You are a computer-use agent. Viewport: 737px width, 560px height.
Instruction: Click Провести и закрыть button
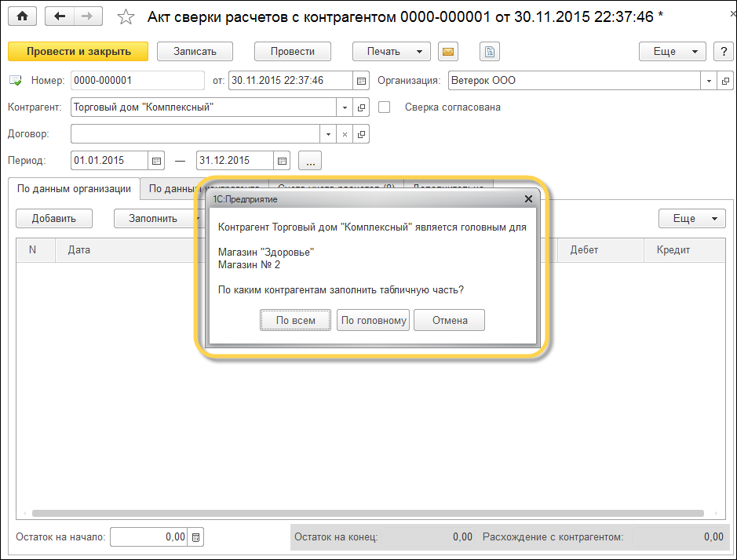tap(78, 52)
